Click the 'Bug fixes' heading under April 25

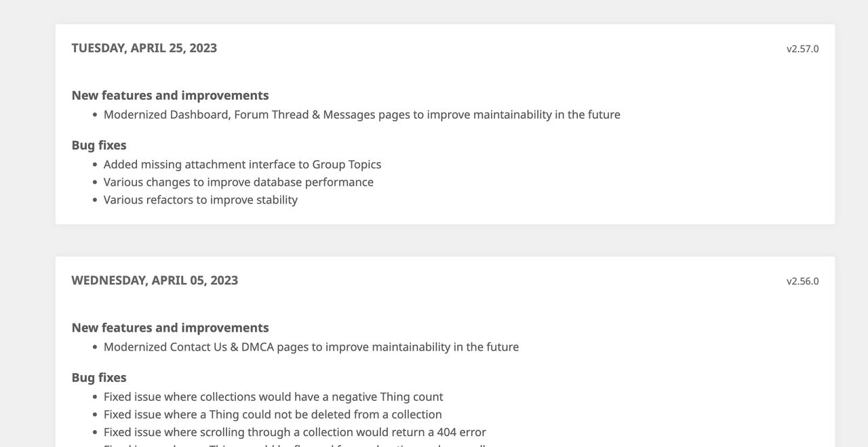(99, 145)
